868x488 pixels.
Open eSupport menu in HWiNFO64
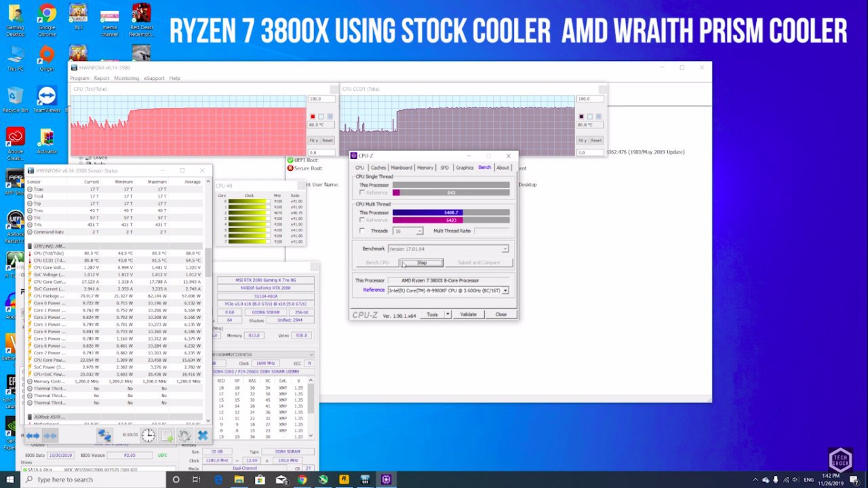tap(154, 78)
